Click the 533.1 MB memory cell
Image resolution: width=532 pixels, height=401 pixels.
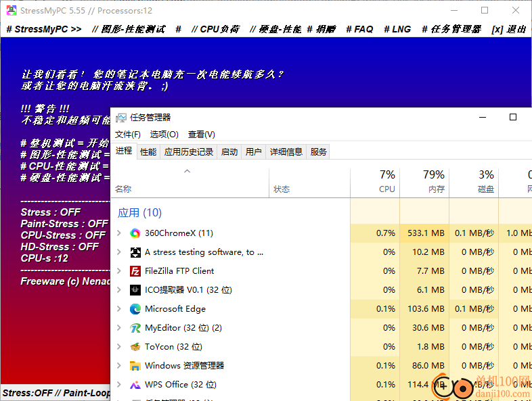[424, 233]
